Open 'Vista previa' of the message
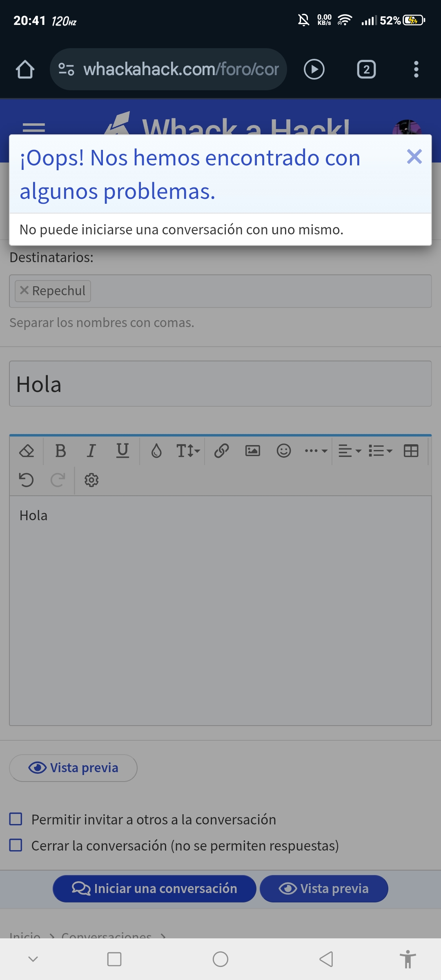441x980 pixels. point(73,768)
